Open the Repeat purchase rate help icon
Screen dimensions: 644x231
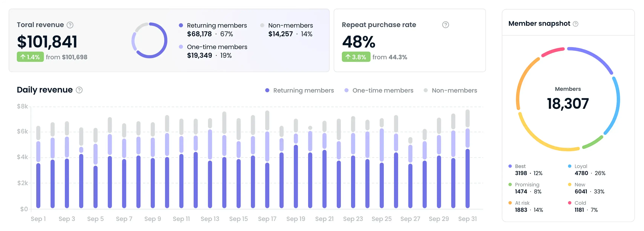(446, 25)
